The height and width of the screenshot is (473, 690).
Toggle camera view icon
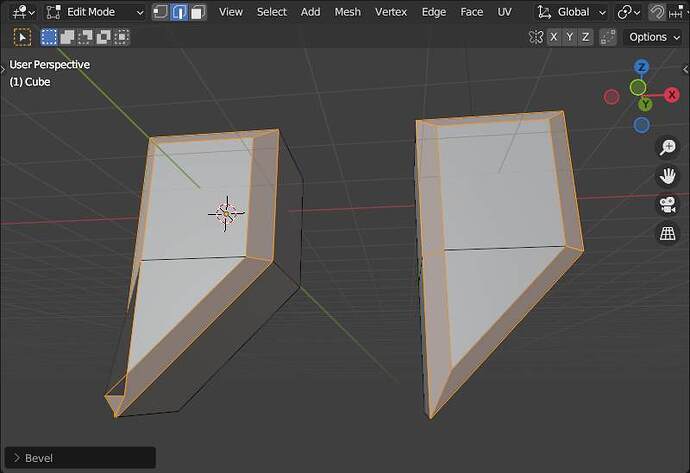pos(668,205)
